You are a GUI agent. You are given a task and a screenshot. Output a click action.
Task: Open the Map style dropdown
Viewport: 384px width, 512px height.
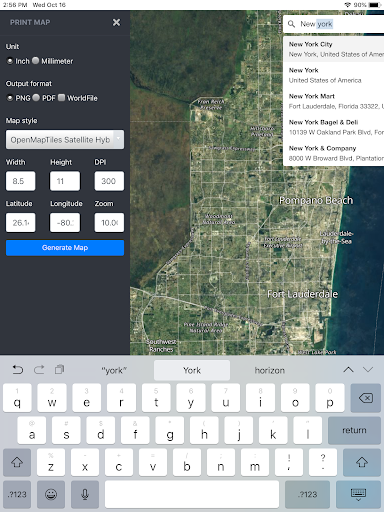coord(65,140)
